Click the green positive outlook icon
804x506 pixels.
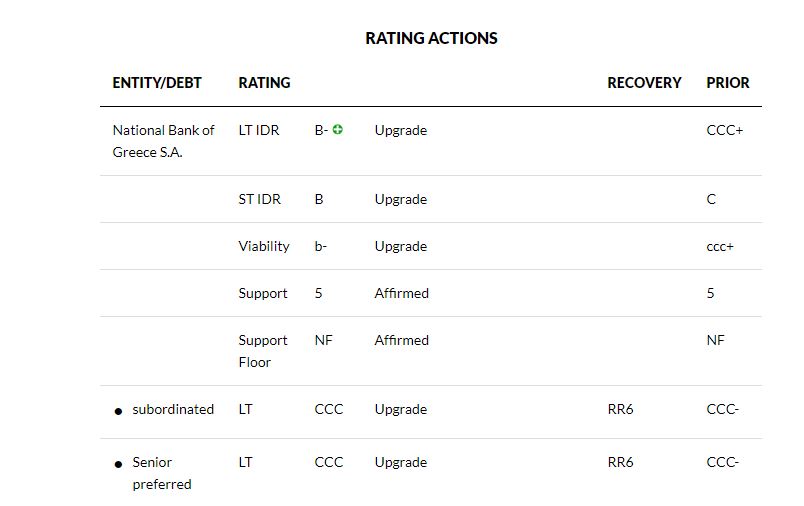tap(338, 130)
